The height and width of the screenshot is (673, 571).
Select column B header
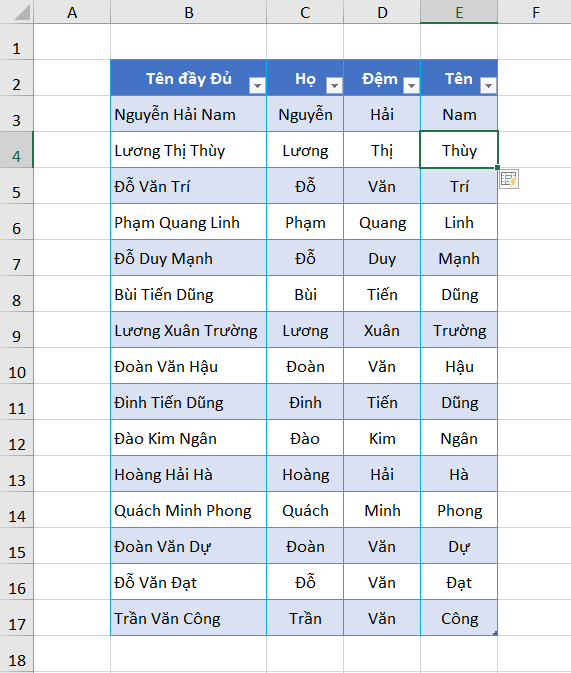(188, 12)
